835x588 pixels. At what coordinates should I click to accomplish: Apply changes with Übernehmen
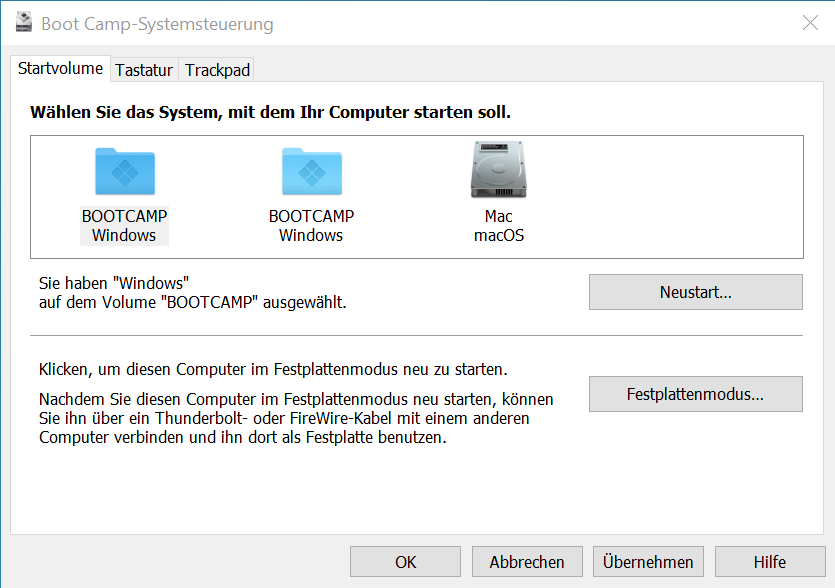[649, 562]
